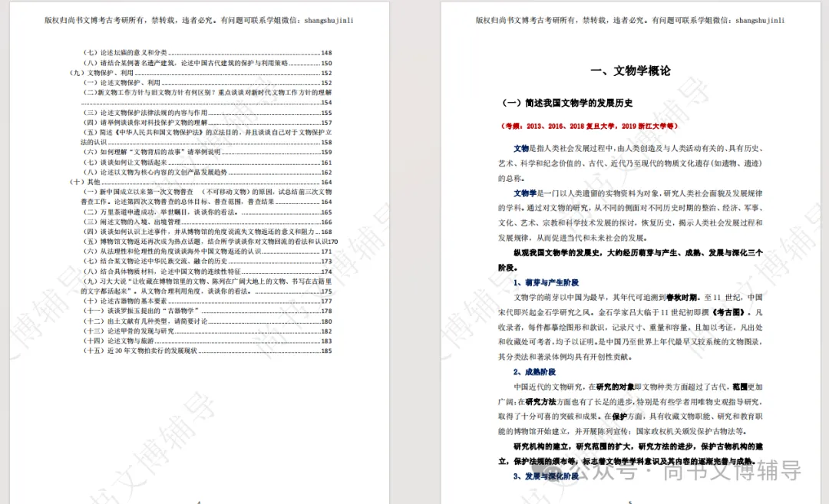The width and height of the screenshot is (829, 504).
Task: Click chapter title '一、文物学概论'
Action: coord(629,71)
